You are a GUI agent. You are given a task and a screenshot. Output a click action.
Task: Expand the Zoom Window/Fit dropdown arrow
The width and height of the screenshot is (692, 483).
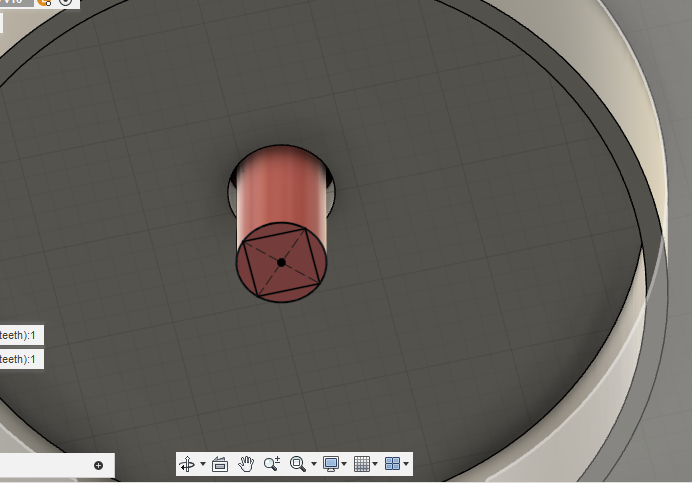pos(314,464)
